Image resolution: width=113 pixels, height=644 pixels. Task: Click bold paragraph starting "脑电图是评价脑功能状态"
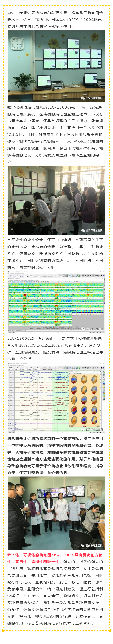point(55,456)
